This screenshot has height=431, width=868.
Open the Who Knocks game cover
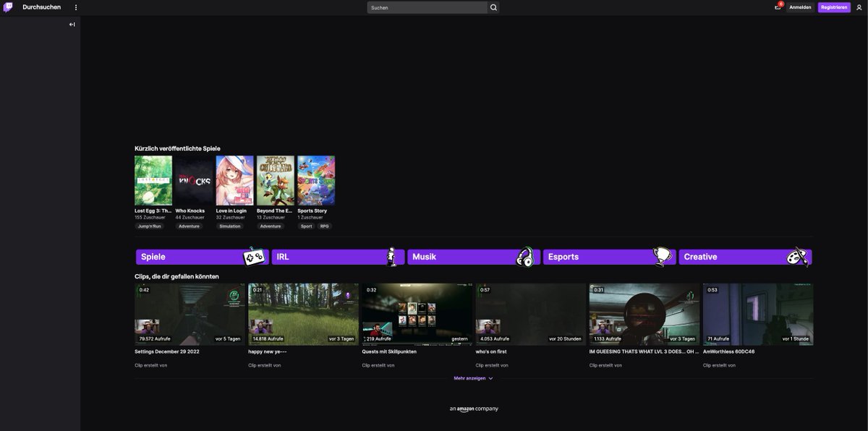tap(194, 181)
